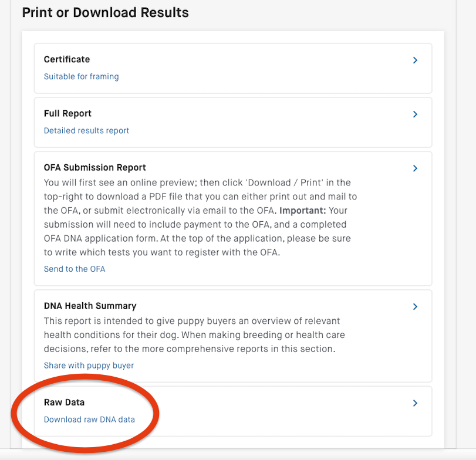Screen dimensions: 476x460
Task: Click the 'Send to the OFA' link
Action: pyautogui.click(x=75, y=269)
